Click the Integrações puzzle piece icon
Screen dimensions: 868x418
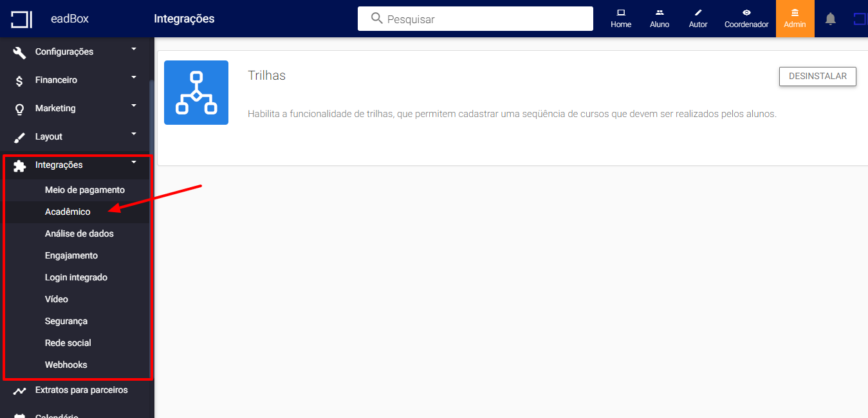tap(19, 165)
